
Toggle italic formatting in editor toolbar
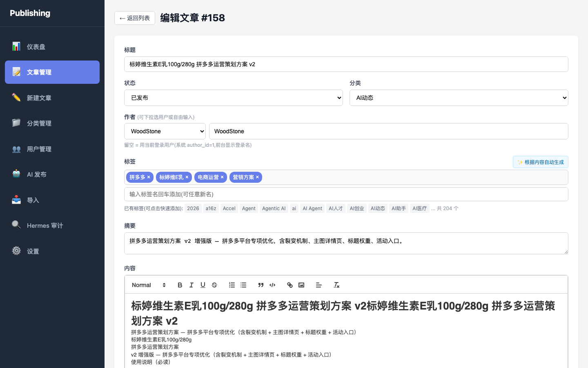click(191, 285)
